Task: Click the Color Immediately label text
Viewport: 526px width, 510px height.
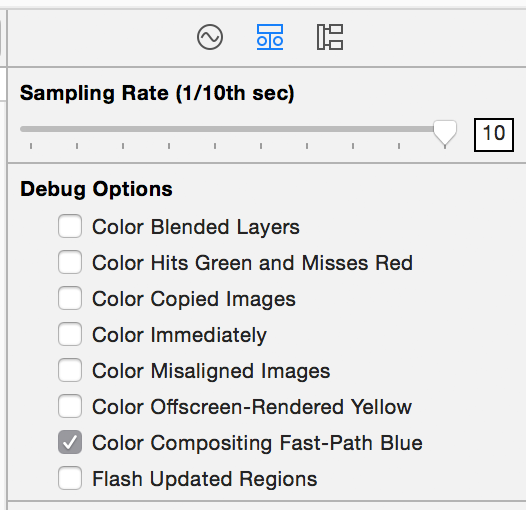Action: click(x=179, y=335)
